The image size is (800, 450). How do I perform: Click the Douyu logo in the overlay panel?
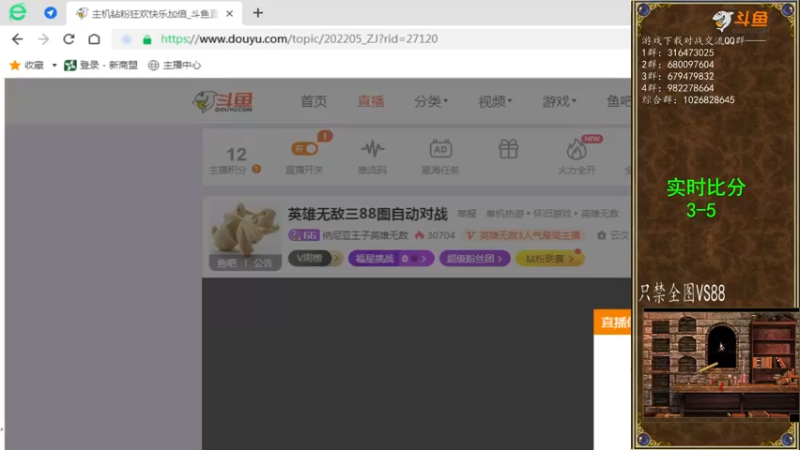740,20
